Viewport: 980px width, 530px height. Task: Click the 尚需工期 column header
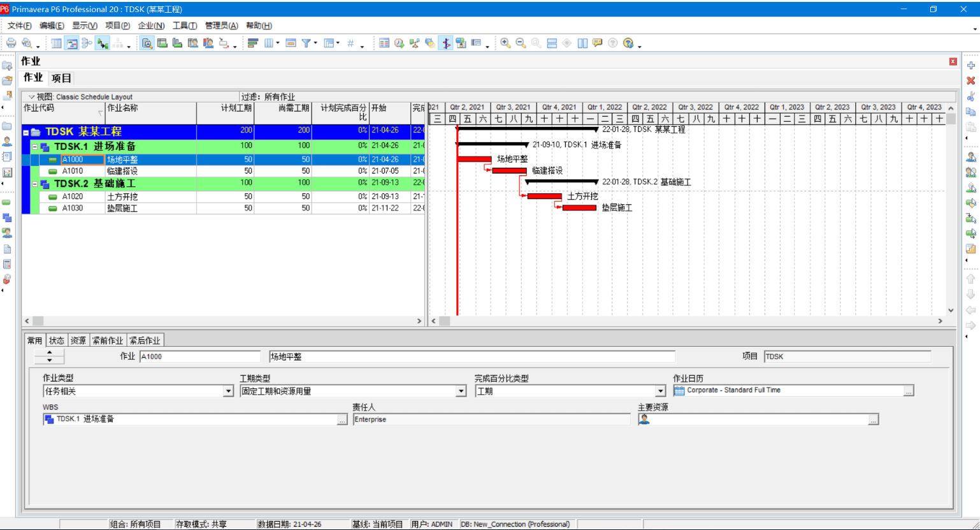tap(283, 112)
